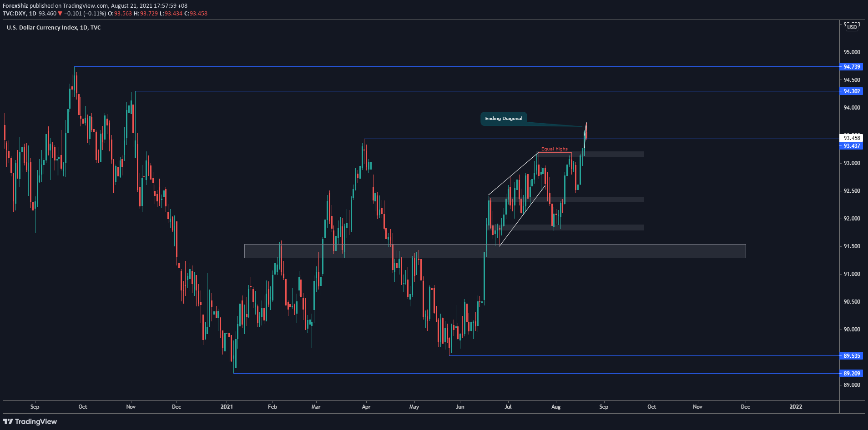868x430 pixels.
Task: Click the USD currency button on price axis
Action: click(x=852, y=27)
